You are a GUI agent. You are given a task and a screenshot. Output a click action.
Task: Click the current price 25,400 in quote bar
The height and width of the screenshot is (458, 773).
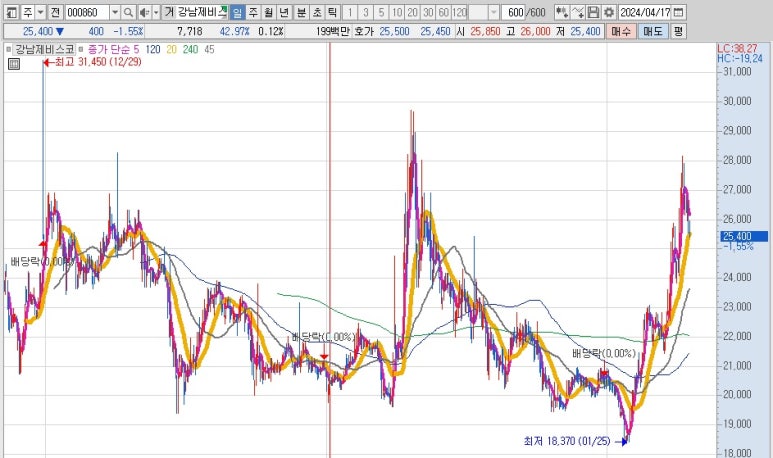coord(38,32)
